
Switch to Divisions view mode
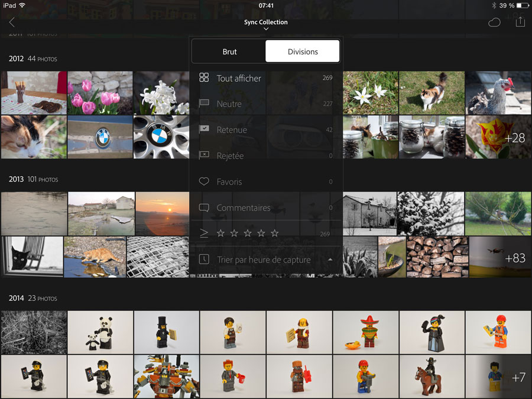click(303, 51)
